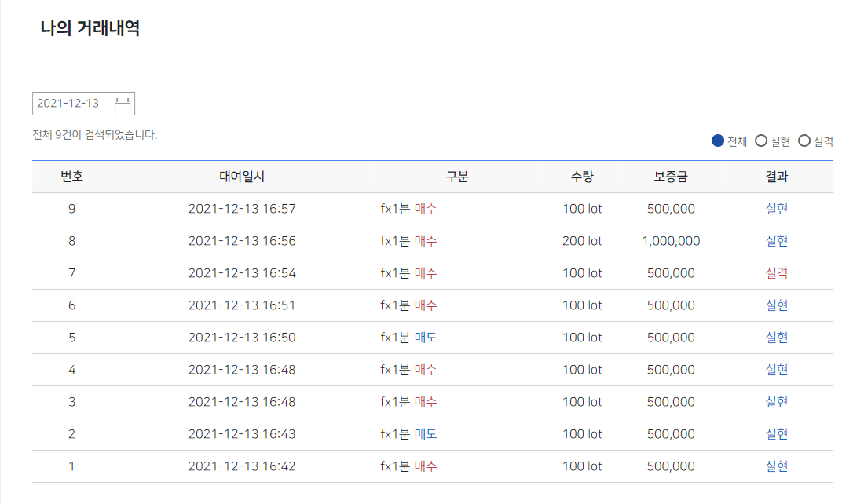Click row number 5 cell
The image size is (864, 504).
click(71, 338)
